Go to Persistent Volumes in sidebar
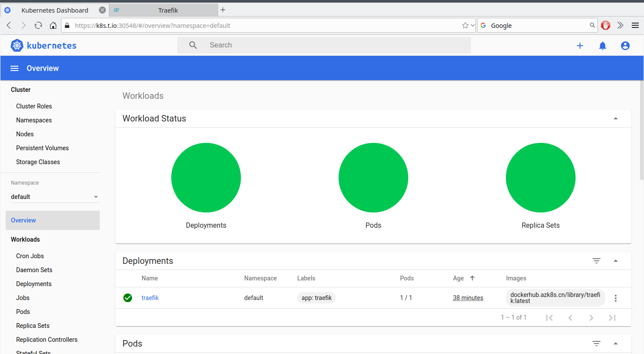The height and width of the screenshot is (354, 644). pyautogui.click(x=42, y=148)
